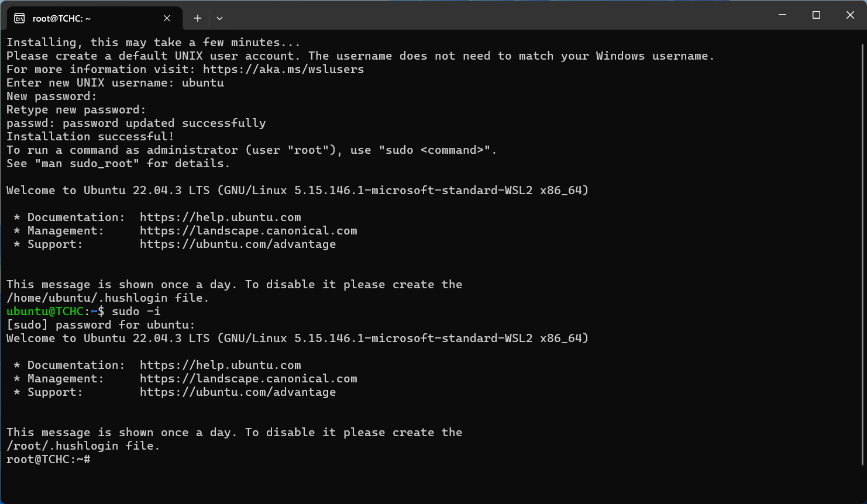Select the root@TCHC: ~ tab
867x504 pixels.
pos(82,18)
